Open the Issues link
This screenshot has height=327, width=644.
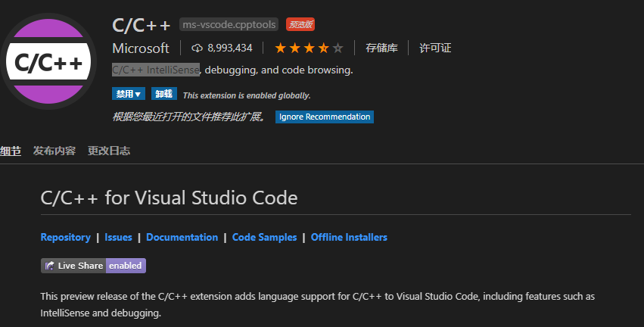(x=118, y=237)
